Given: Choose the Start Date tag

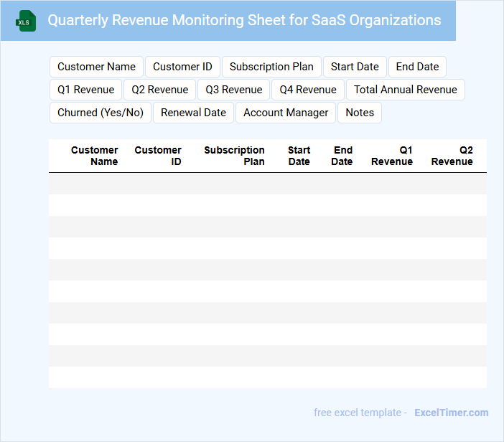Looking at the screenshot, I should (x=355, y=67).
